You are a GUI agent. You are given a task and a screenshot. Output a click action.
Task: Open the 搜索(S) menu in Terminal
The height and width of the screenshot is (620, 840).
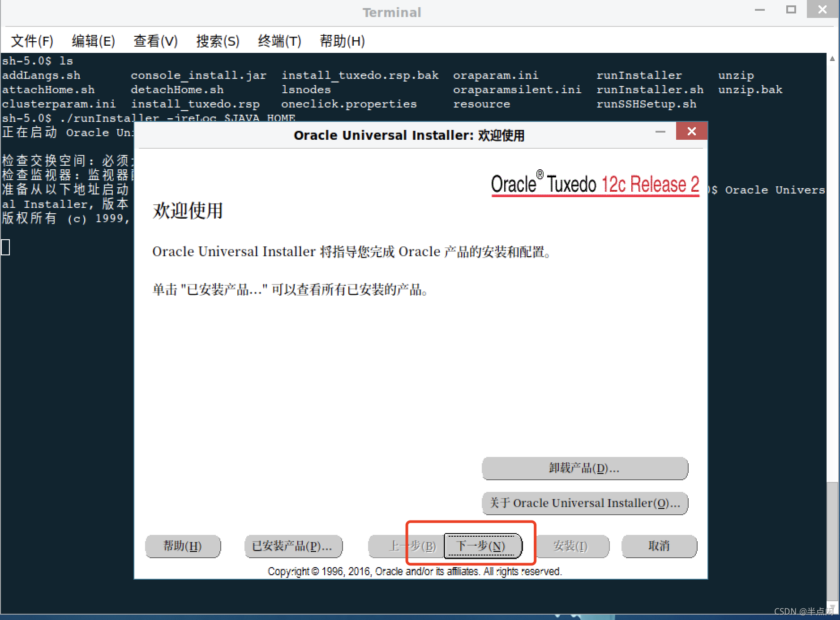(218, 41)
